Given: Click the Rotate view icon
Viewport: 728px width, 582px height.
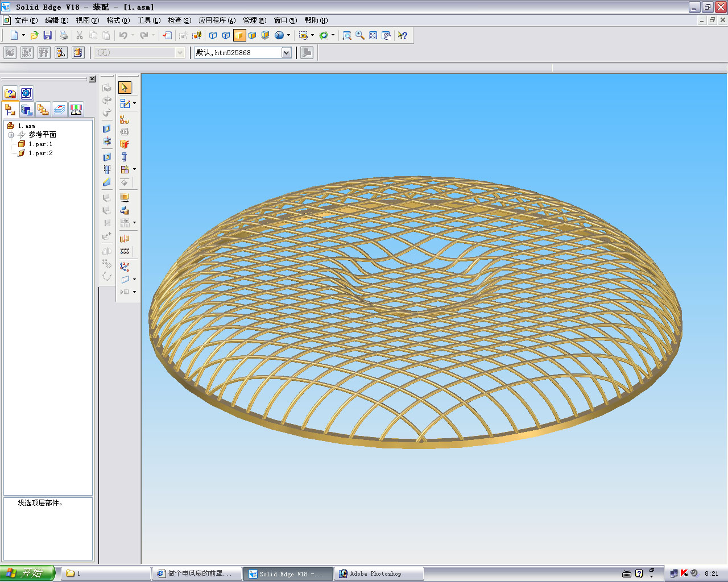Looking at the screenshot, I should click(x=324, y=35).
